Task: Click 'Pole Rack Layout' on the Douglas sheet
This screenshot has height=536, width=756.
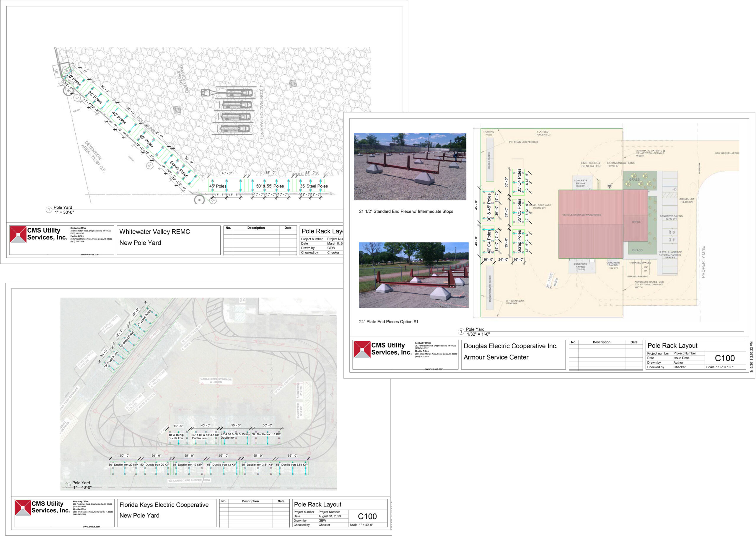Action: (672, 346)
